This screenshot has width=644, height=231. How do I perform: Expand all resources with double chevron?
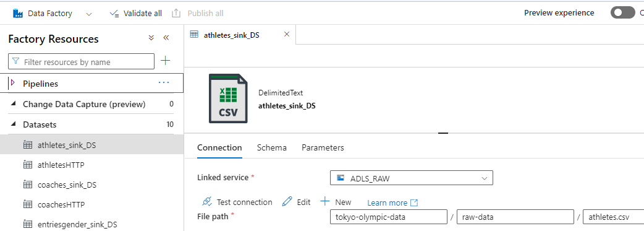pyautogui.click(x=151, y=38)
